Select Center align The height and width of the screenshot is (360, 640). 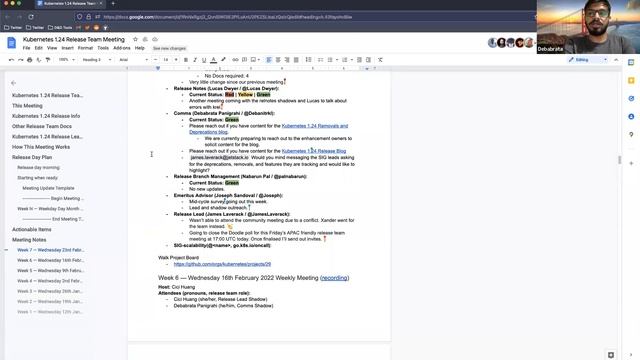pos(278,60)
